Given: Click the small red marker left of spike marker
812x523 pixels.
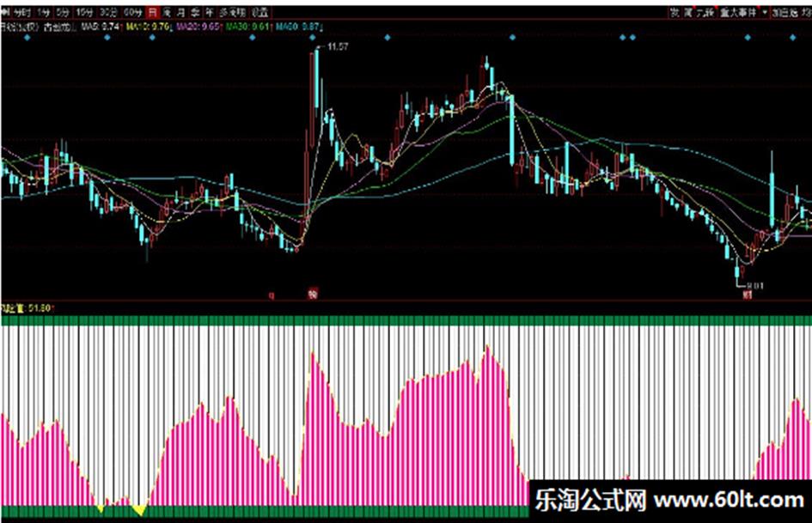Looking at the screenshot, I should point(271,295).
